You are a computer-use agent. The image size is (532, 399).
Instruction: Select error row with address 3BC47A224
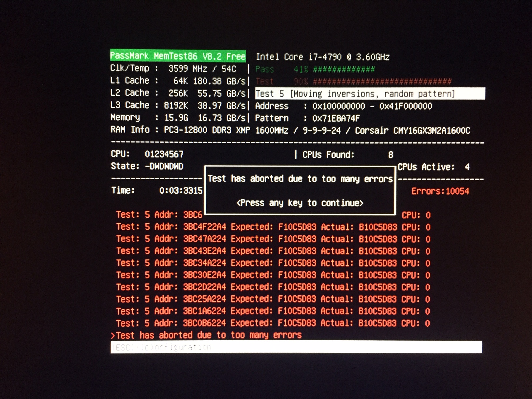pyautogui.click(x=273, y=239)
